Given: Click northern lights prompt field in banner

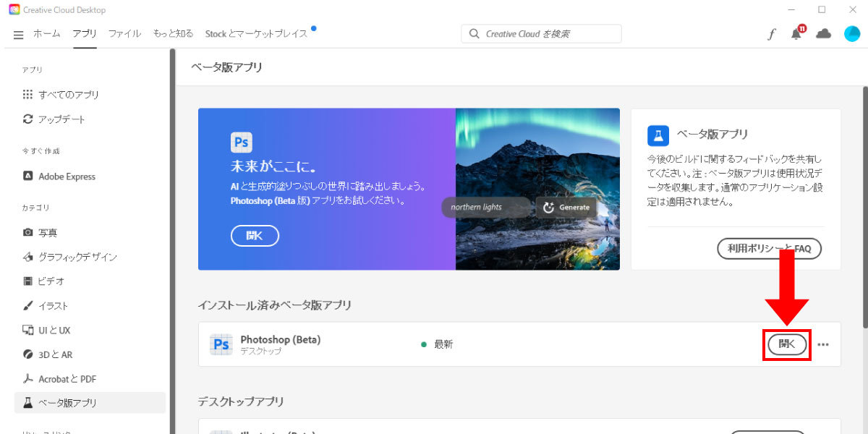Looking at the screenshot, I should coord(487,207).
